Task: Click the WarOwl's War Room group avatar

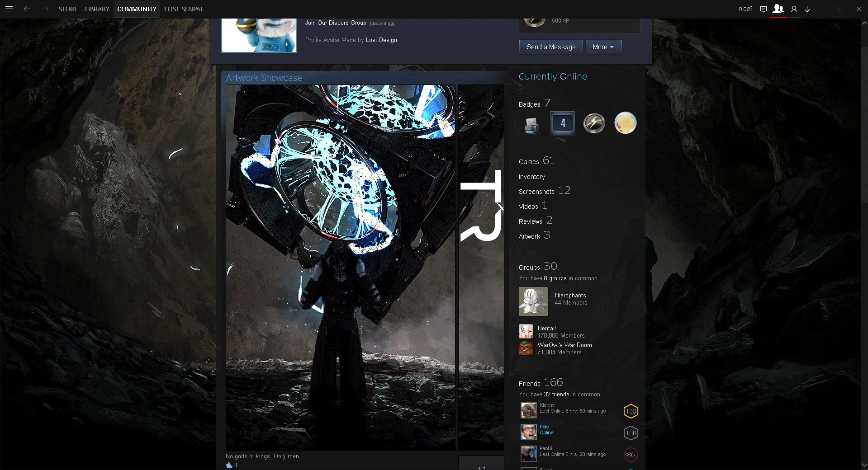Action: pyautogui.click(x=526, y=348)
